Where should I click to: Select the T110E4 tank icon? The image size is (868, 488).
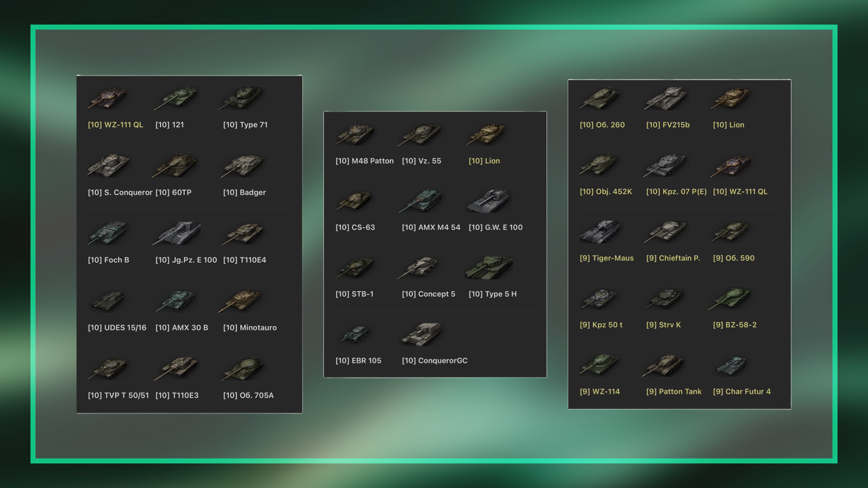(242, 233)
